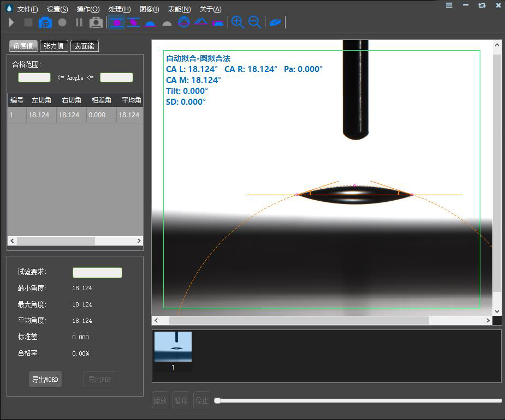Viewport: 505px width, 420px height.
Task: Click the 导出WORD button
Action: 45,380
